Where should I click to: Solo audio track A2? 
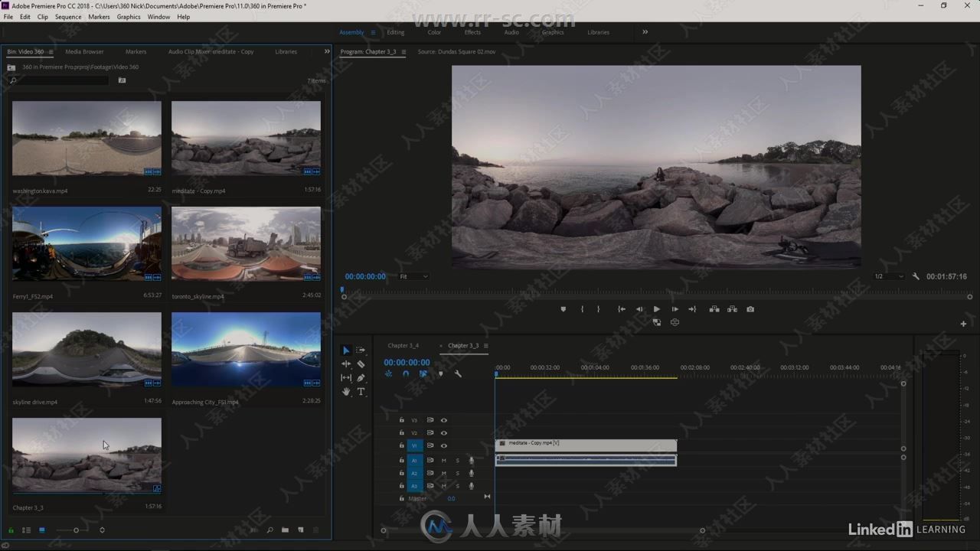tap(458, 473)
